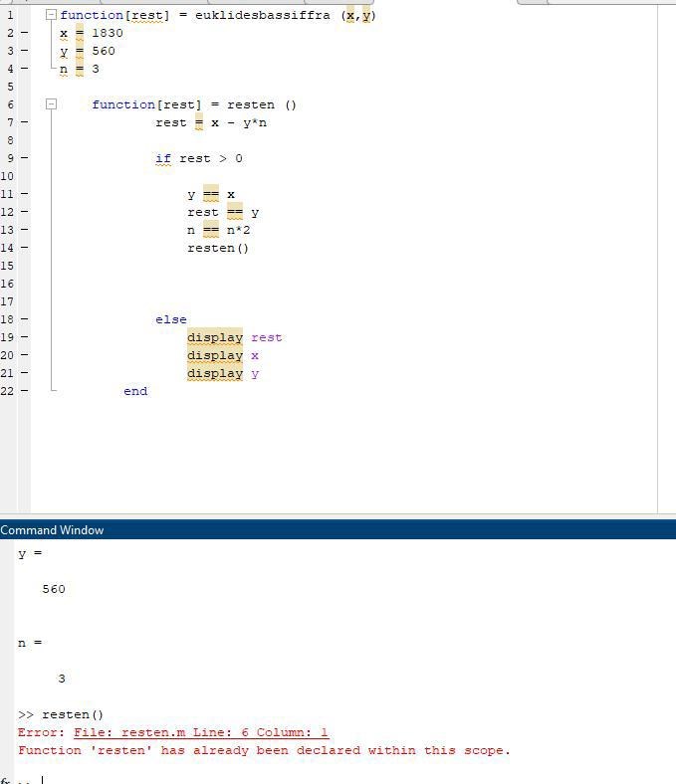This screenshot has width=676, height=784.
Task: Click the end keyword on line 22
Action: [x=135, y=391]
